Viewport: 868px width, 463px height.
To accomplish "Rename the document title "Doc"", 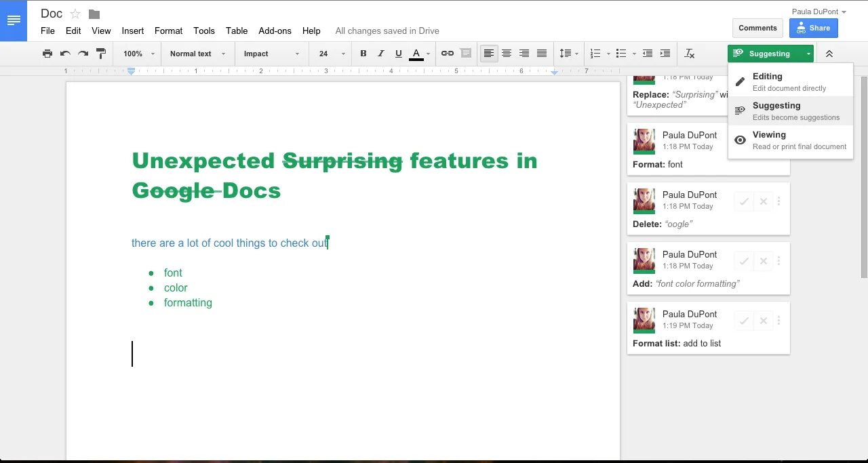I will [x=52, y=14].
